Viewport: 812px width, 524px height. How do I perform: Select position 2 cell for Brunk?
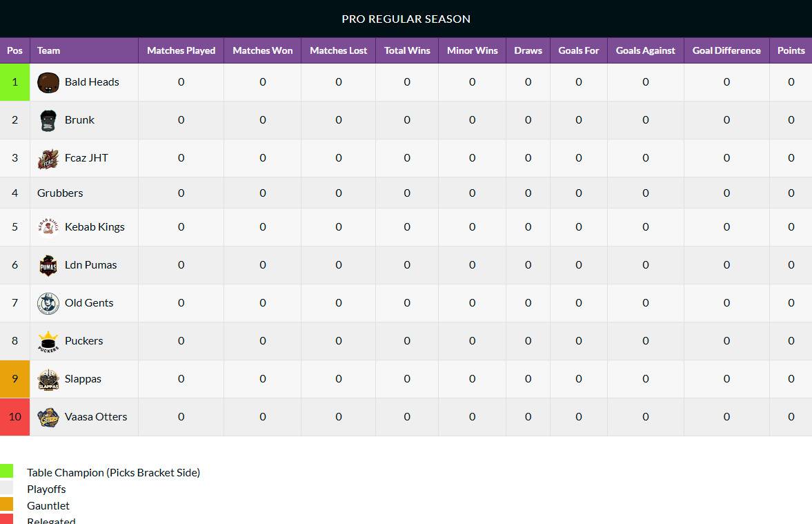14,119
